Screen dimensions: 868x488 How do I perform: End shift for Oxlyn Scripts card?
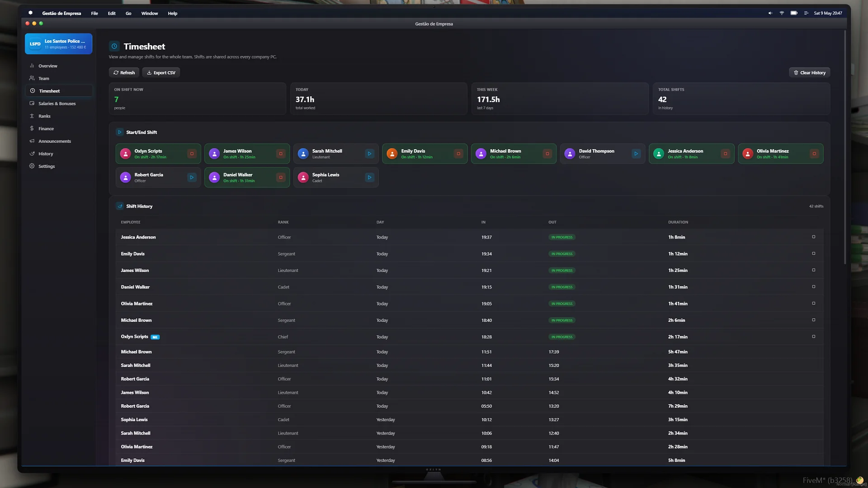(x=192, y=154)
